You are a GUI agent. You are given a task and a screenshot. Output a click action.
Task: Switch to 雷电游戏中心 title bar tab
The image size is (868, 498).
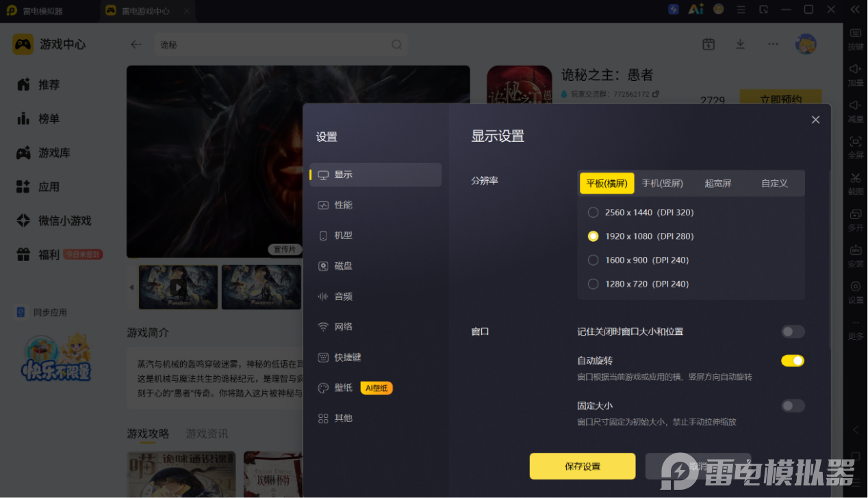tap(147, 11)
